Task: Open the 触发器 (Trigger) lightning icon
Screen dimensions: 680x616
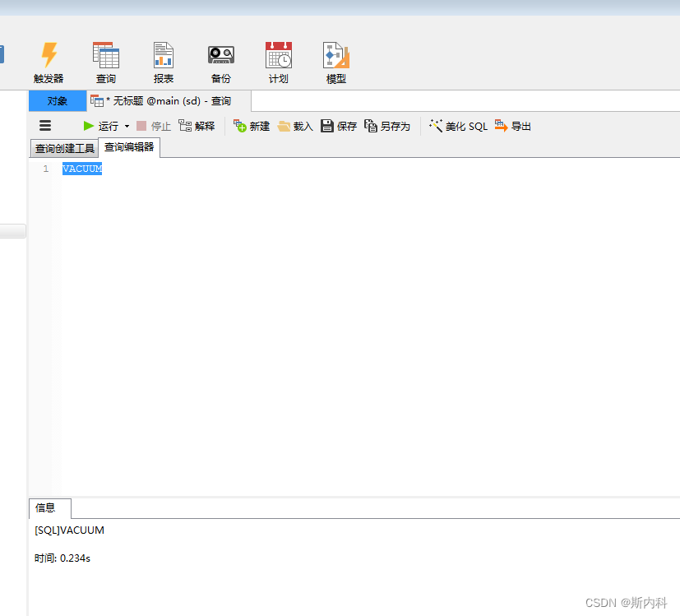Action: click(49, 62)
